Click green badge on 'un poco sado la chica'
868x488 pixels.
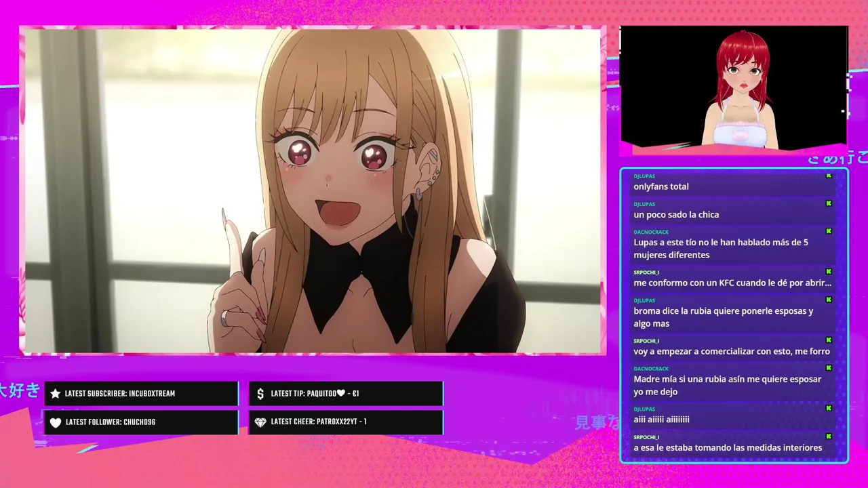829,203
